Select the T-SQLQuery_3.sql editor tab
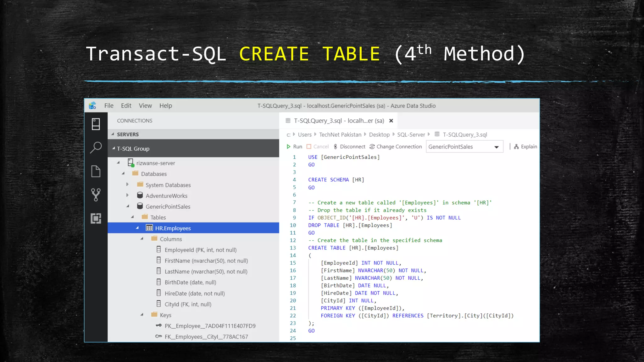Screen dimensions: 644x362 pyautogui.click(x=339, y=121)
